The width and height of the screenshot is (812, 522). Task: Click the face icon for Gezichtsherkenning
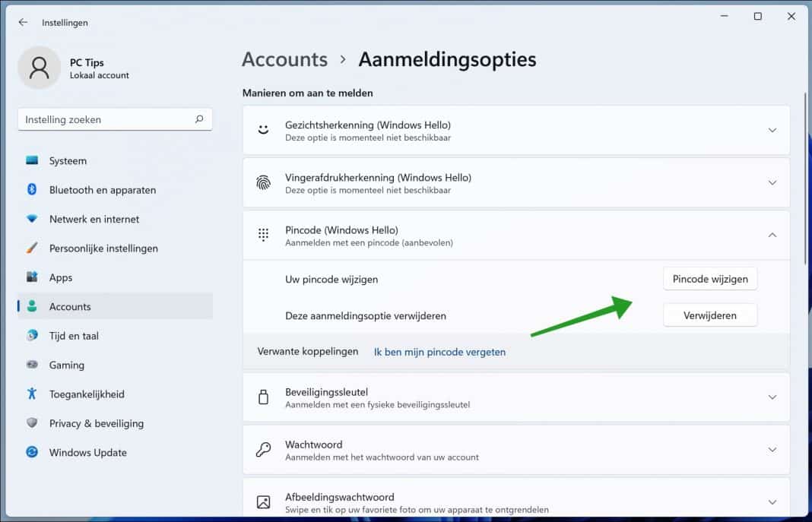click(x=263, y=130)
